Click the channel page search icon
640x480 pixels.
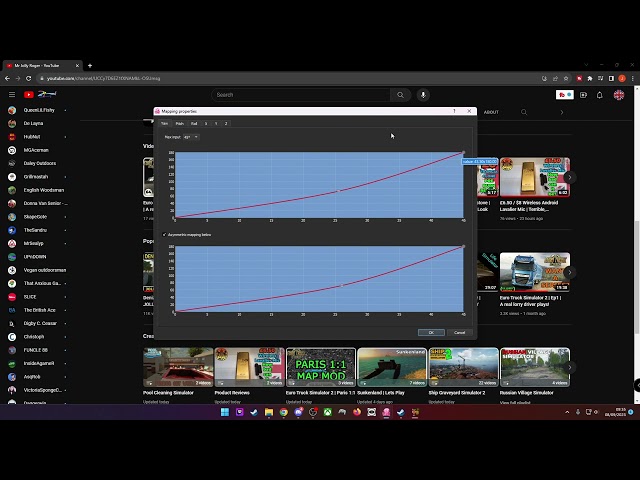524,112
